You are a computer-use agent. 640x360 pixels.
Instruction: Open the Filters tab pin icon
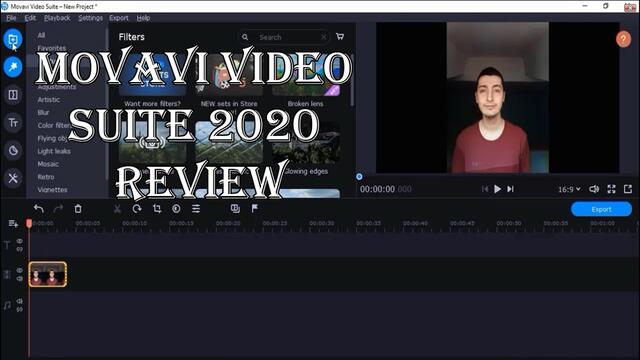click(13, 67)
